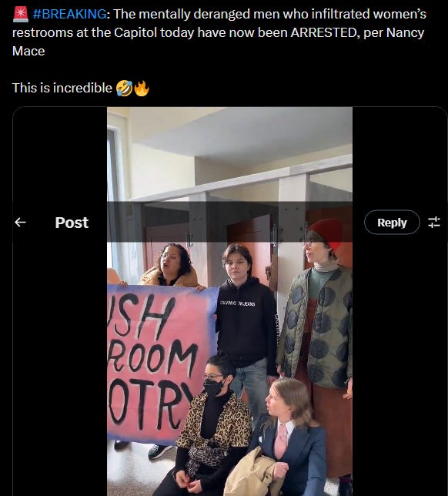Click the 'Nancy Mace' text in post
Screen dimensions: 448x496
(x=405, y=32)
